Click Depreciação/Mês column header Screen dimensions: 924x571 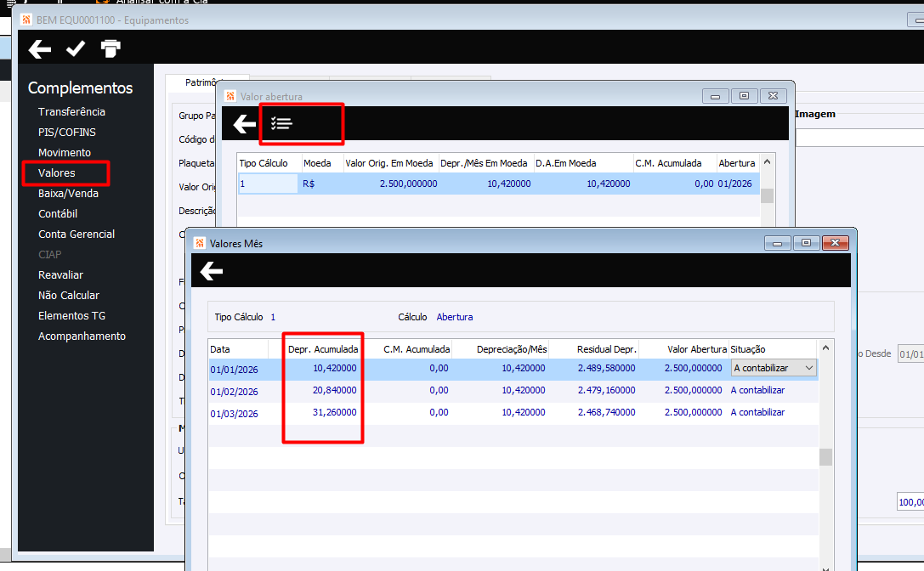[512, 349]
